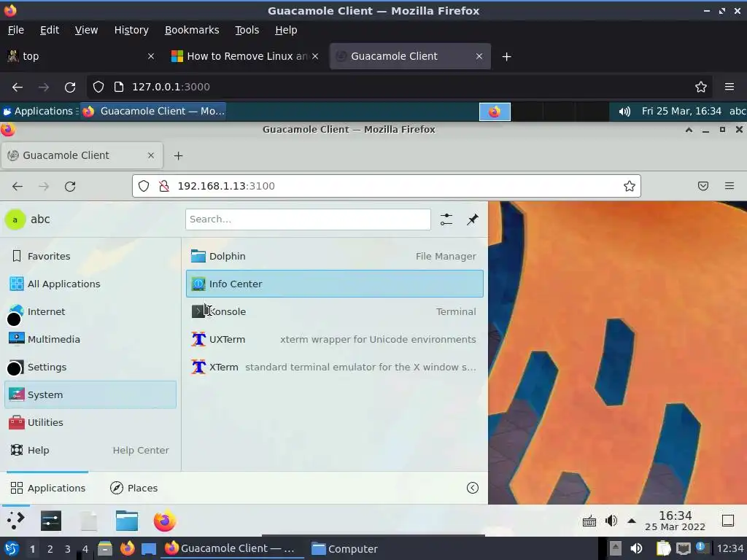Screen dimensions: 747x560
Task: Click Computer task in bottom taskbar
Action: click(345, 549)
